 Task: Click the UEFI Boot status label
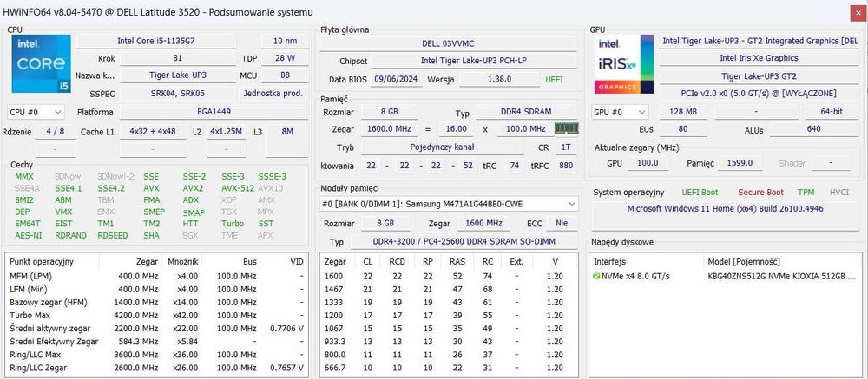coord(700,193)
